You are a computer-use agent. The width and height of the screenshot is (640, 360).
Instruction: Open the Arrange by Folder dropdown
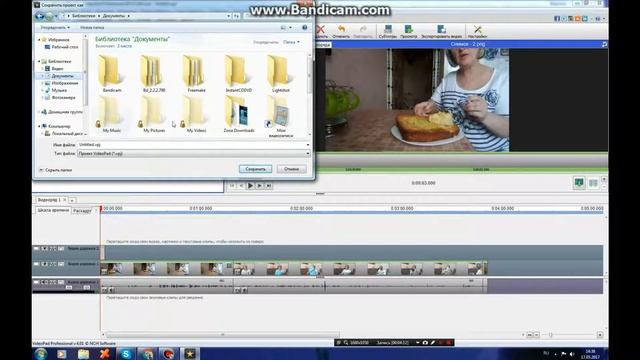click(x=291, y=42)
